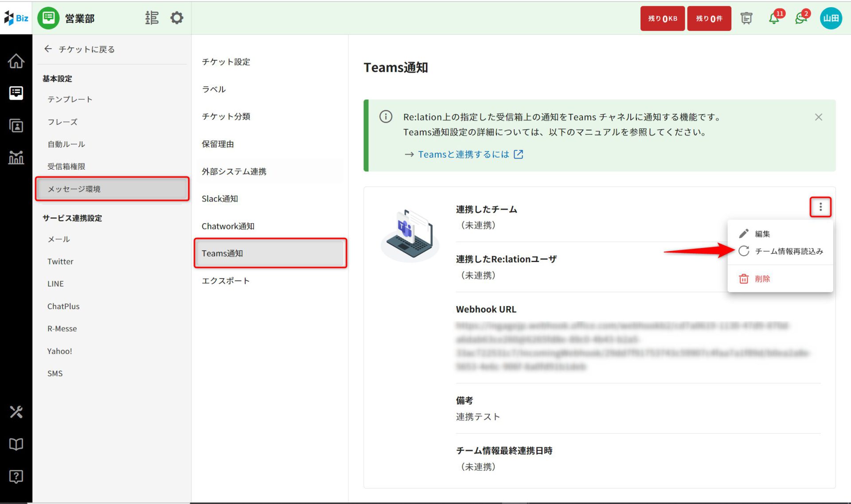Open ラベル submenu
Viewport: 851px width, 504px height.
214,89
